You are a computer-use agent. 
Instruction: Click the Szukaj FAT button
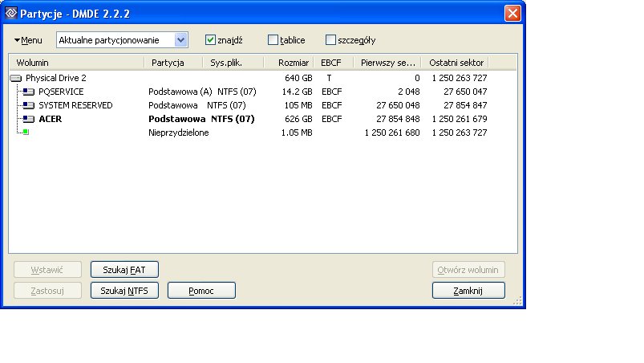click(x=124, y=270)
